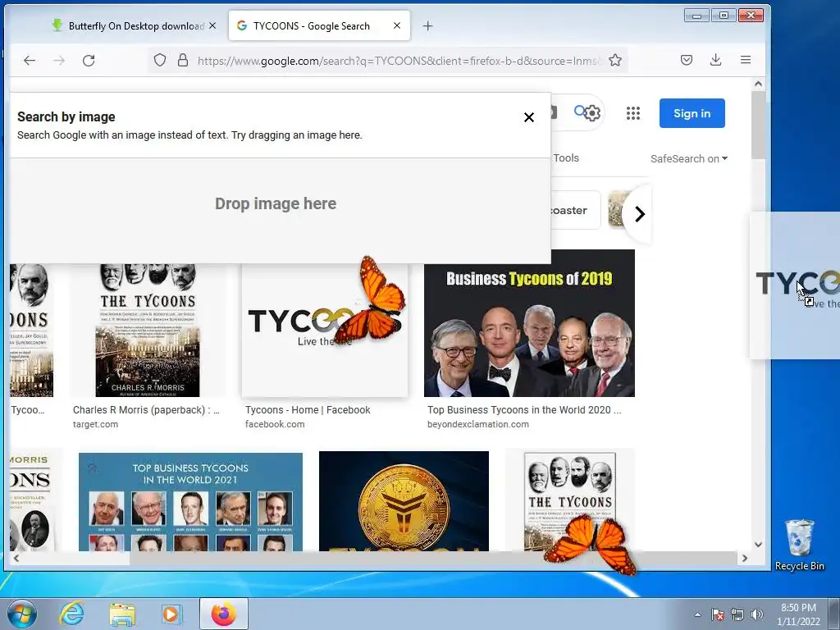Open the Action Center flag icon
This screenshot has width=840, height=630.
pyautogui.click(x=717, y=614)
